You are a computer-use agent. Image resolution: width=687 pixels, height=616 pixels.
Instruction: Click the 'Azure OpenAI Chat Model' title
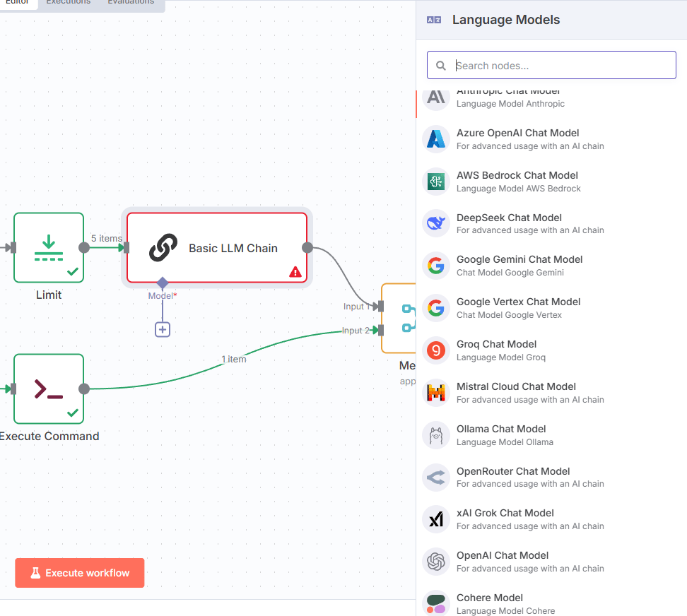pyautogui.click(x=517, y=133)
